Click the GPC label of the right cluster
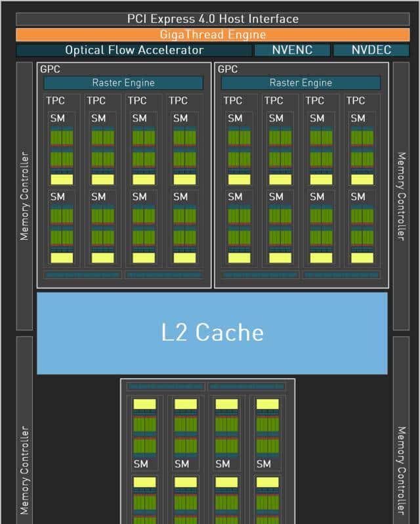Viewport: 420px width, 524px height. [x=227, y=69]
